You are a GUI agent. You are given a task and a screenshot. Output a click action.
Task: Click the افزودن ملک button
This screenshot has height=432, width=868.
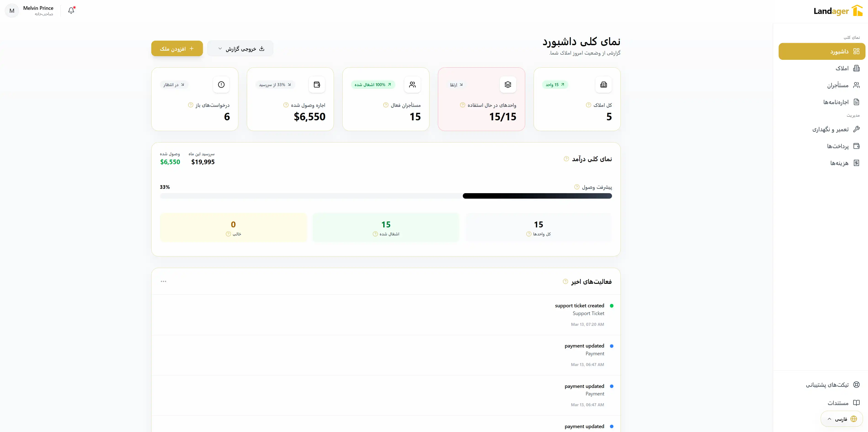[177, 48]
